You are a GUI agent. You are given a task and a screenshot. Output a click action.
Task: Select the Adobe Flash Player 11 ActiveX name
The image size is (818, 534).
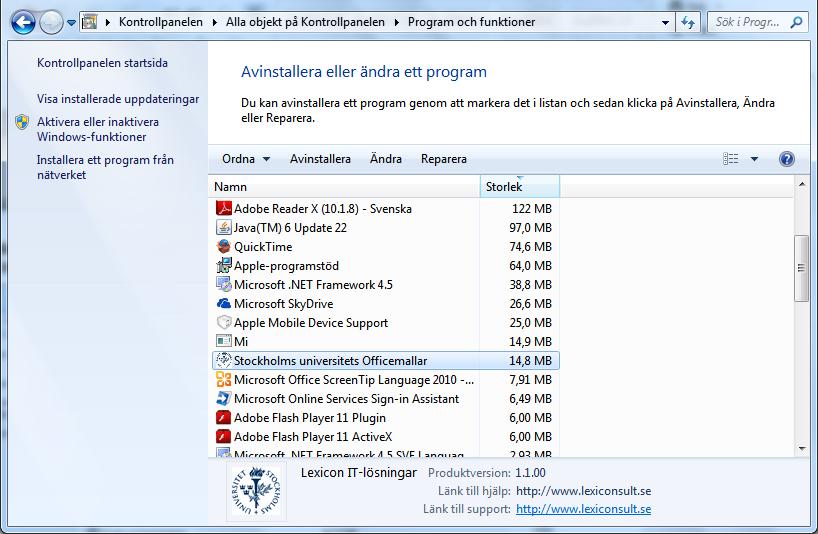pos(313,437)
